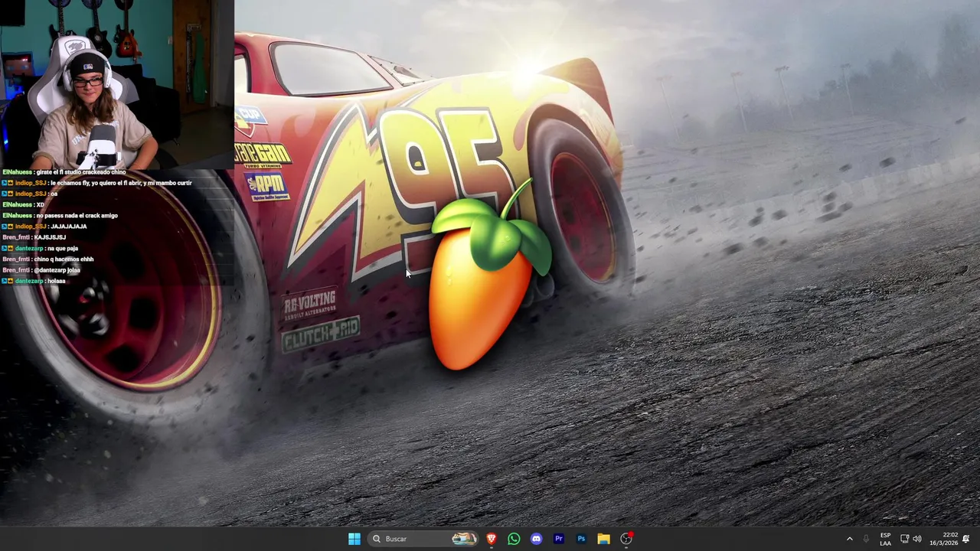Click search highlight image in Buscar box
The height and width of the screenshot is (551, 980).
tap(464, 539)
